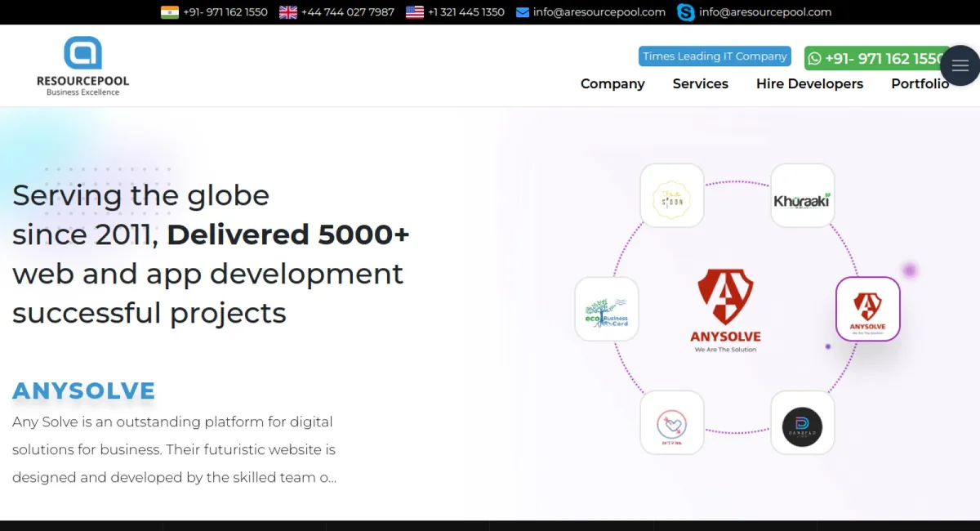The width and height of the screenshot is (980, 531).
Task: Select the dark circular D logo tile
Action: 803,422
